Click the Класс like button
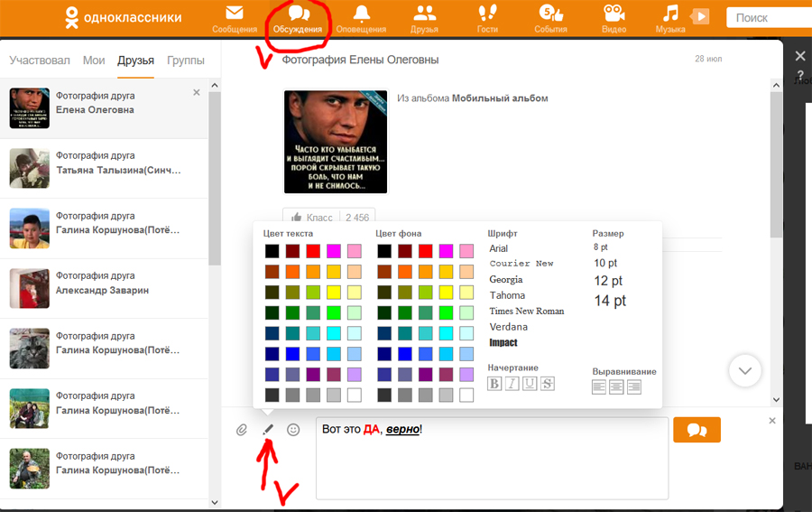This screenshot has height=512, width=812. point(312,218)
